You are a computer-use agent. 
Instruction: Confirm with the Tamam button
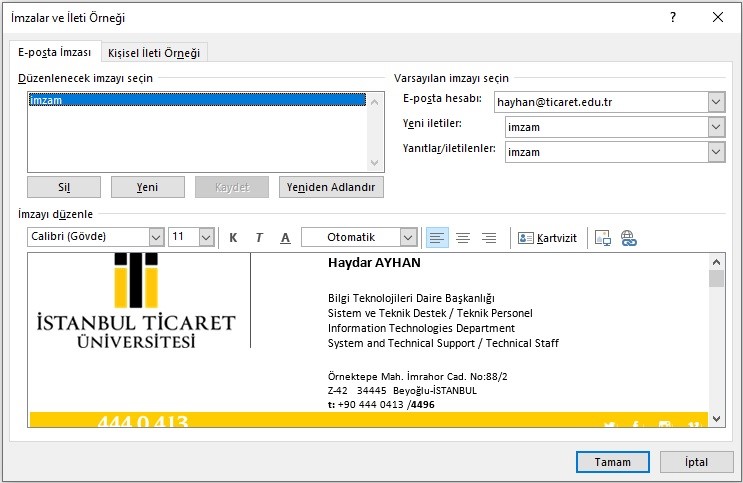[x=613, y=462]
